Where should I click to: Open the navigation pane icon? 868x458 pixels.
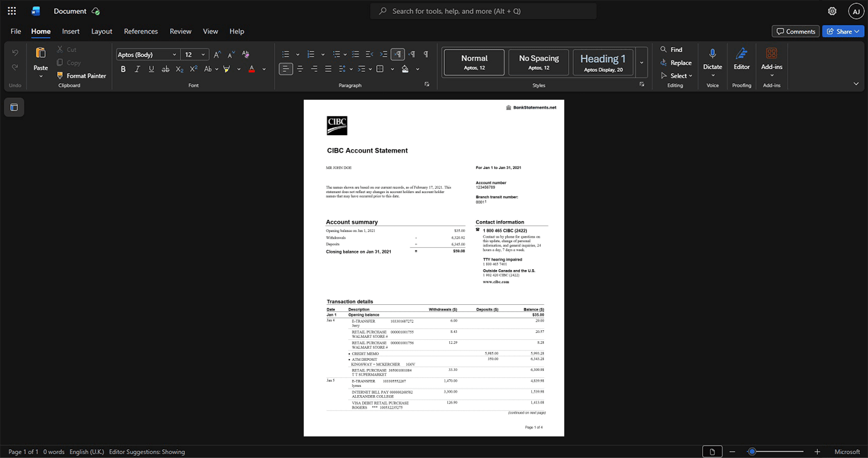(14, 107)
